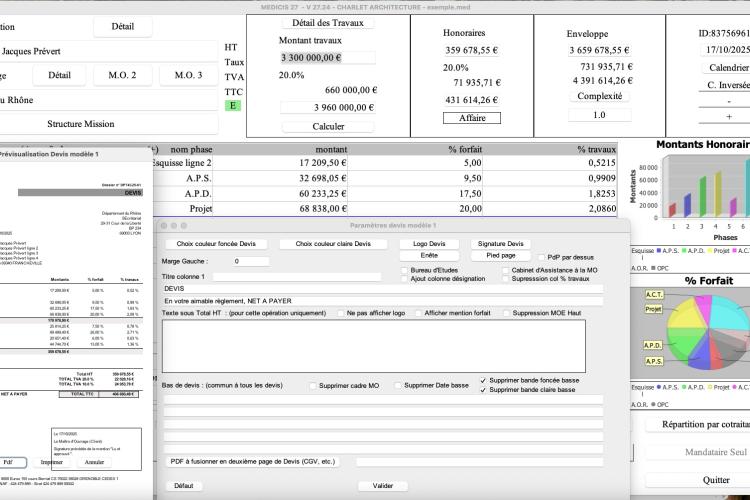This screenshot has height=500, width=750.
Task: Open the M.O. 3 button
Action: tap(188, 75)
